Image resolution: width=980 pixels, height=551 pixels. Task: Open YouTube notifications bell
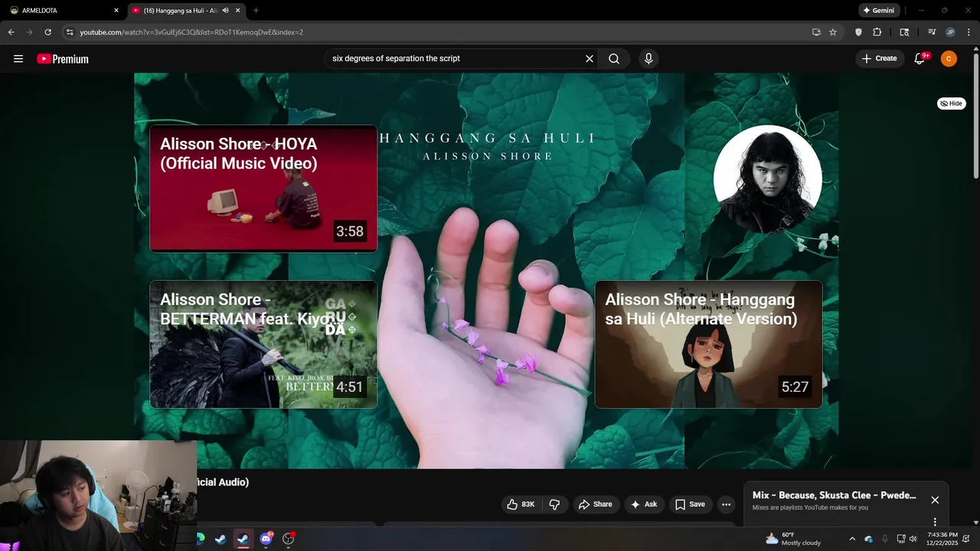click(x=920, y=59)
